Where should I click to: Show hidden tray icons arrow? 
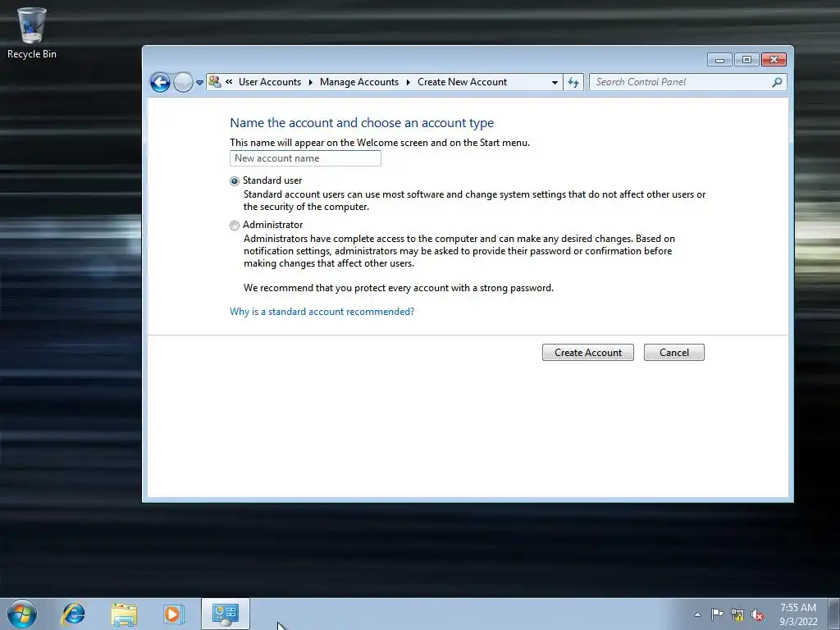(x=697, y=614)
